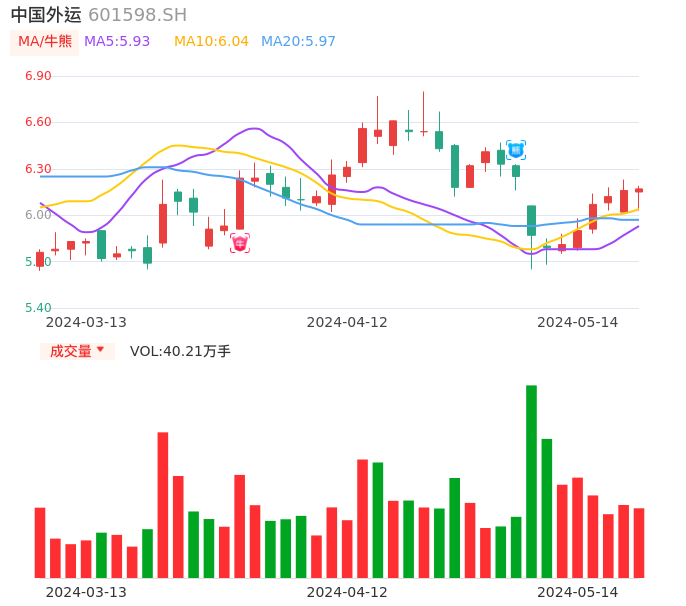Screen dimensions: 686x606
Task: Click the last red volume bar on right
Action: (x=639, y=543)
